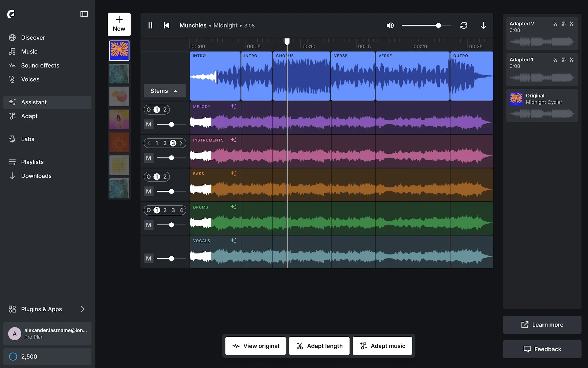Open Sound effects in the sidebar
Image resolution: width=588 pixels, height=368 pixels.
tap(40, 65)
